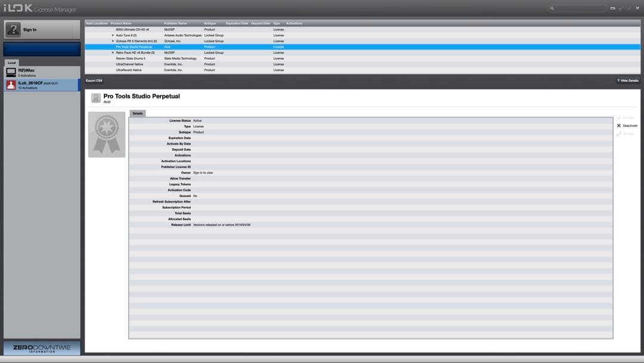644x363 pixels.
Task: Click the X icon in top toolbar
Action: [637, 8]
